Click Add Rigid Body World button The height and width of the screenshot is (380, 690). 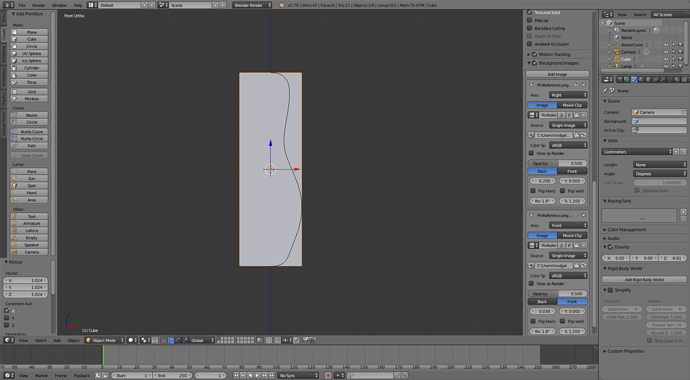pos(644,280)
